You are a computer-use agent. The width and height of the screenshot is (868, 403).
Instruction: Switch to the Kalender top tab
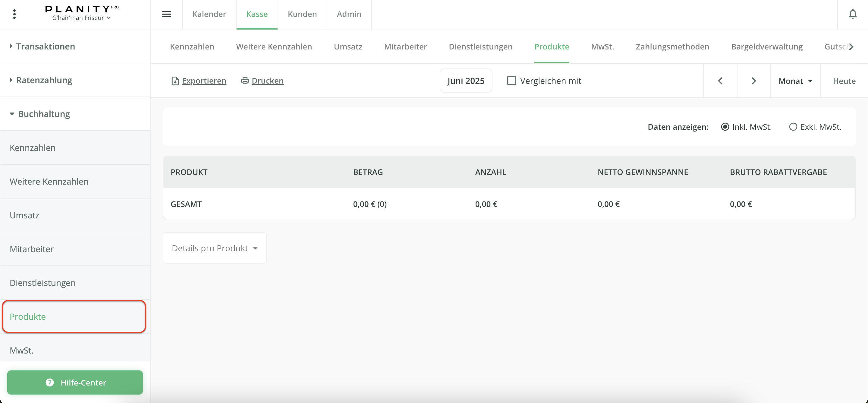click(209, 14)
